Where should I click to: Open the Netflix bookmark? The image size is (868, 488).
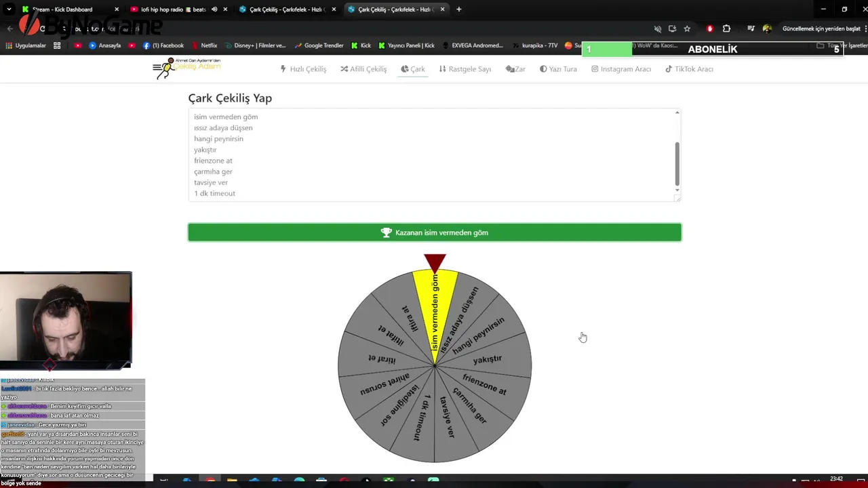click(x=204, y=45)
